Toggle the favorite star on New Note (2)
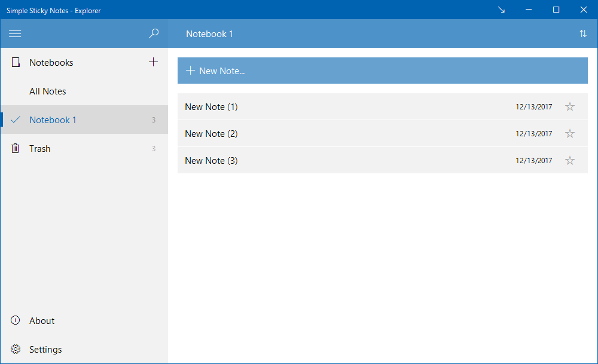The image size is (598, 364). click(569, 133)
